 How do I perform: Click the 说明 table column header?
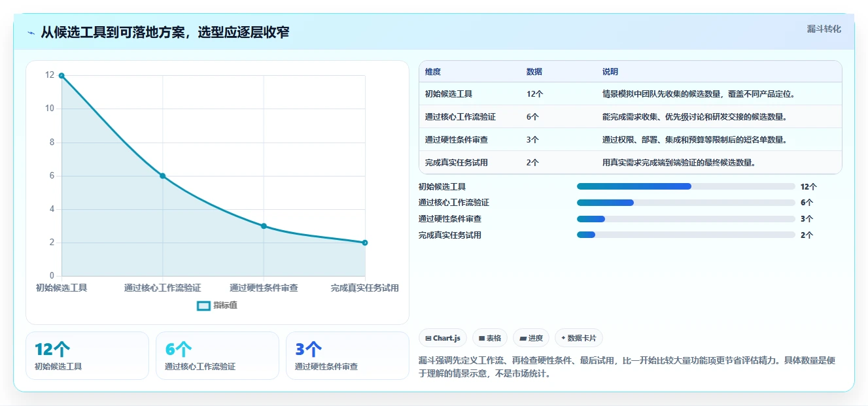610,72
